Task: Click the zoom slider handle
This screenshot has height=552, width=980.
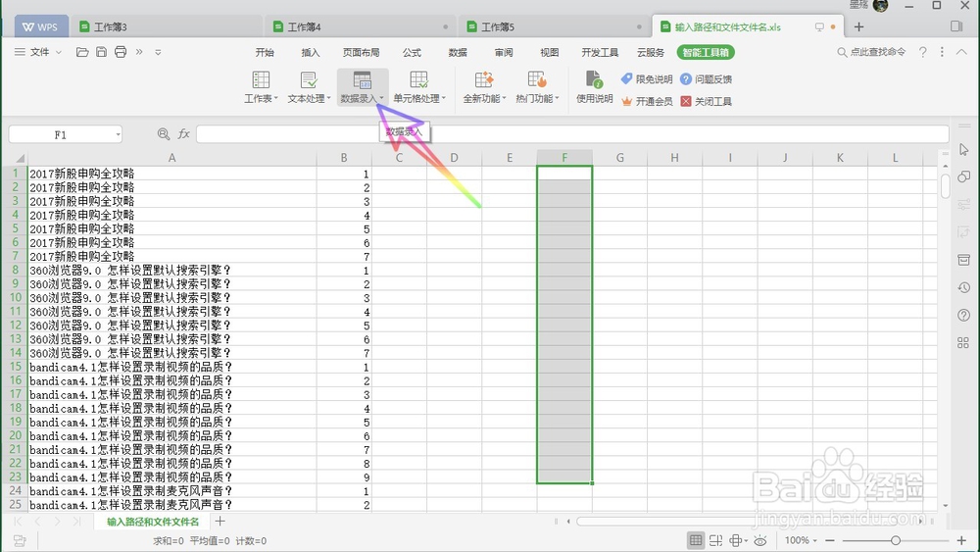Action: point(895,540)
